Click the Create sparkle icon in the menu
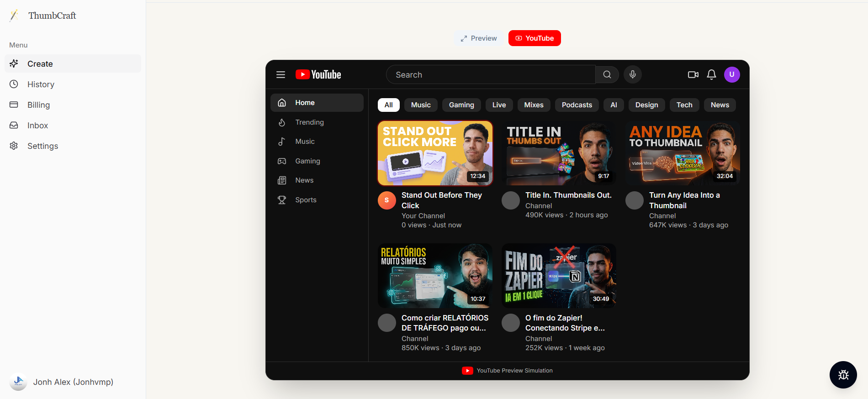The image size is (868, 399). 14,63
